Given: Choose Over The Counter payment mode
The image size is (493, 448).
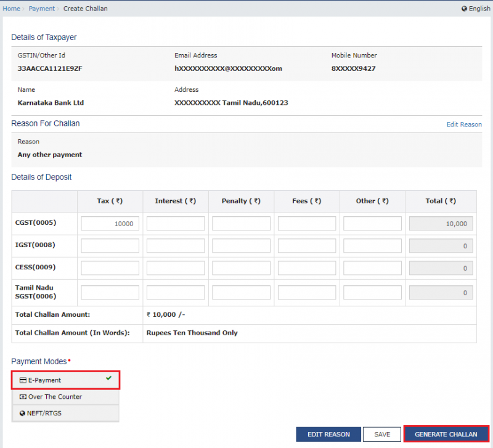Looking at the screenshot, I should (x=55, y=397).
